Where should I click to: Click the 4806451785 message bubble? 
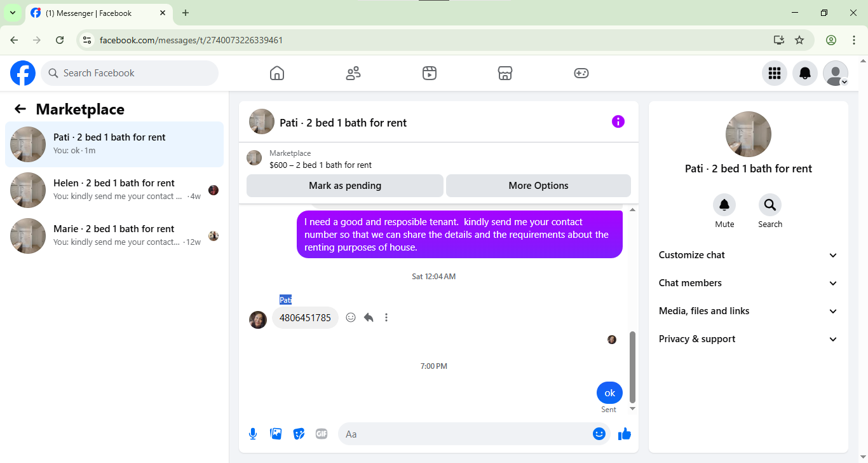click(x=305, y=317)
